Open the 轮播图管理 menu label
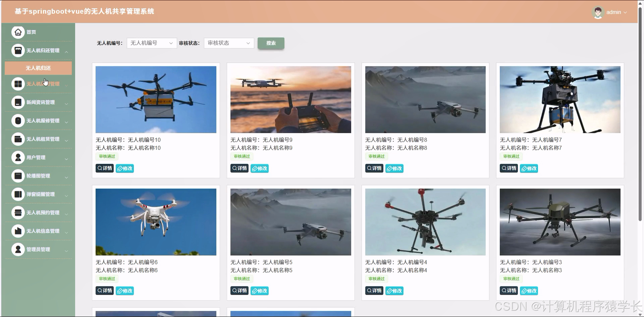The height and width of the screenshot is (317, 644). (38, 176)
